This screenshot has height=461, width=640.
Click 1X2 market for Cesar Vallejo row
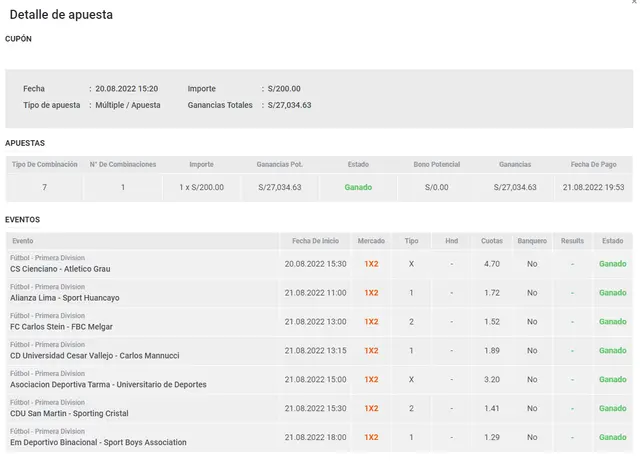(371, 351)
